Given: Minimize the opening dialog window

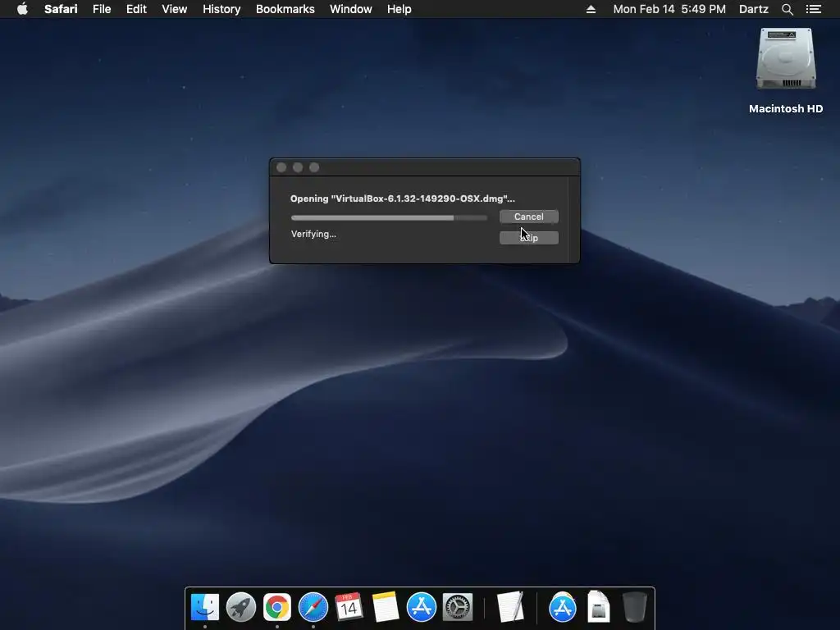Looking at the screenshot, I should click(298, 167).
